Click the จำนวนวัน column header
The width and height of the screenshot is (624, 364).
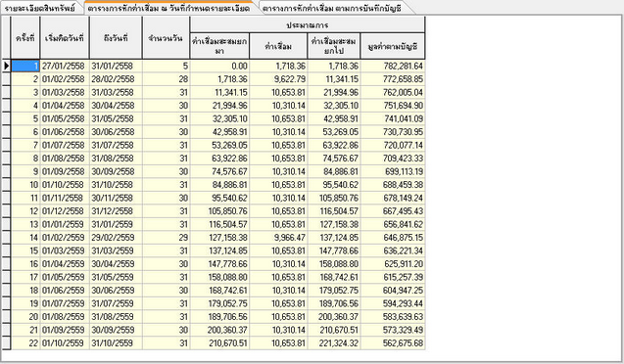166,38
